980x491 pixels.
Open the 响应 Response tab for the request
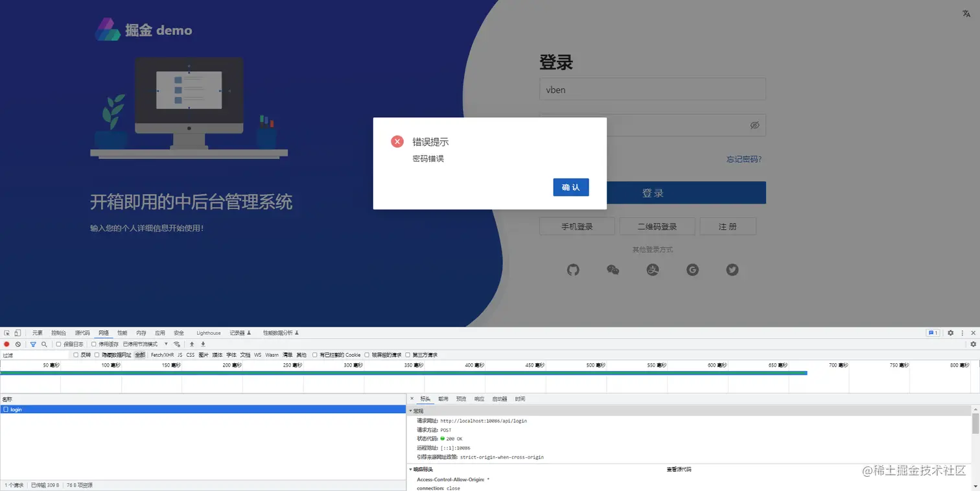point(477,399)
